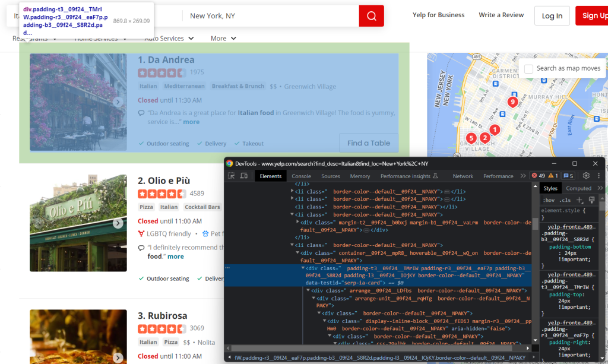Open DevTools three-dot customize menu

[598, 176]
